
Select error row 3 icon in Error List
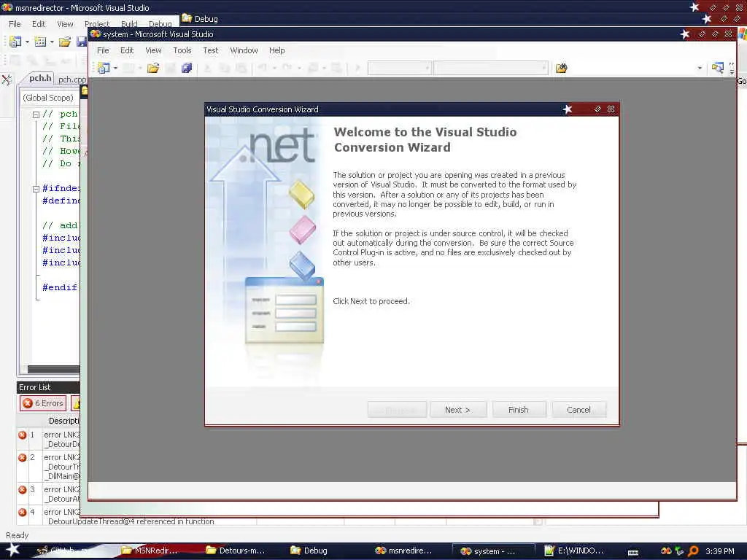[x=23, y=489]
